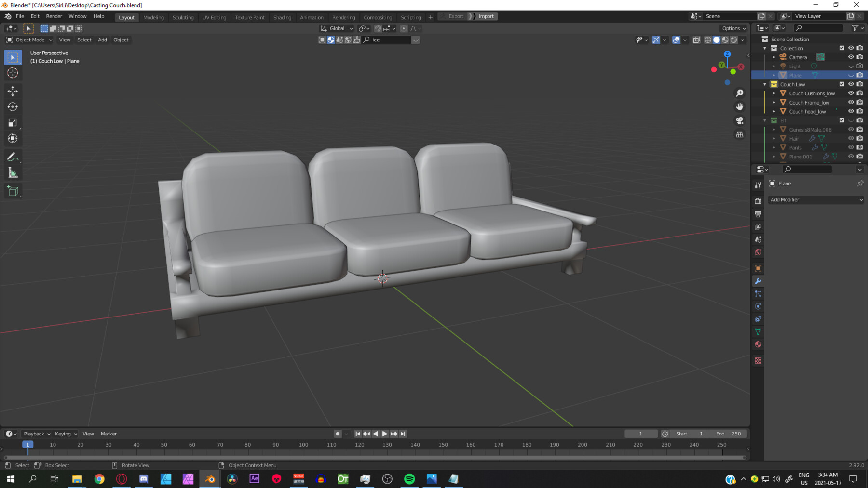
Task: Click the End frame field
Action: click(729, 434)
